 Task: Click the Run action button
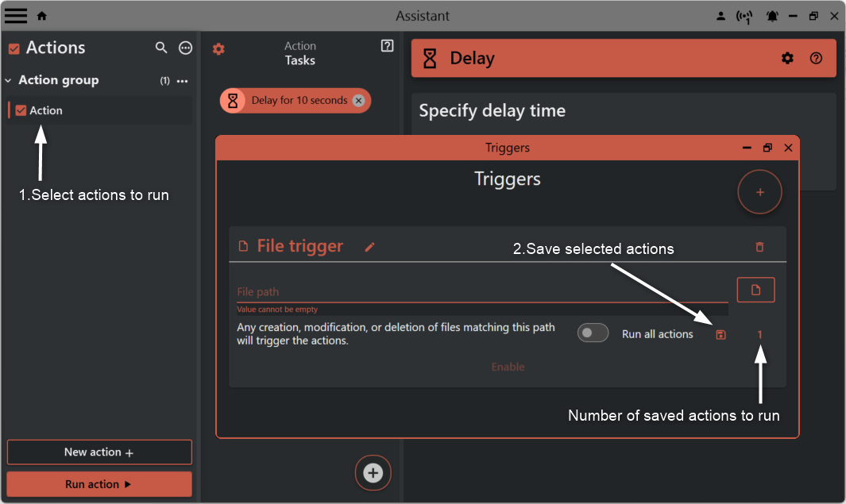coord(99,484)
